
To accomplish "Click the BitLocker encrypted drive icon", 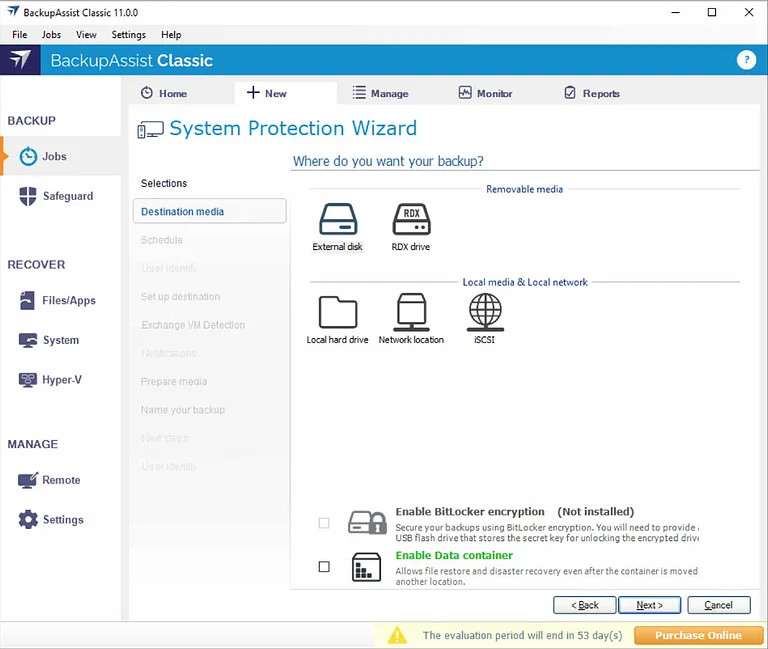I will [367, 523].
